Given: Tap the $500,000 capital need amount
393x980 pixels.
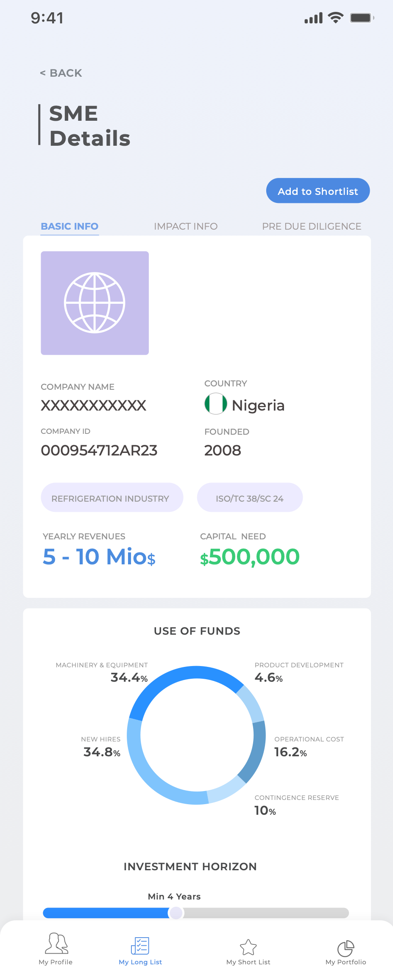Looking at the screenshot, I should (250, 557).
